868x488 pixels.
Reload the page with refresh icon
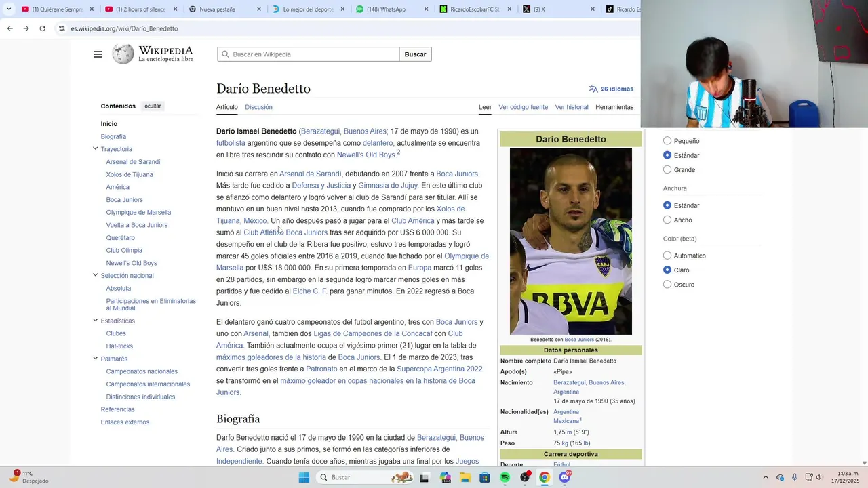point(42,28)
